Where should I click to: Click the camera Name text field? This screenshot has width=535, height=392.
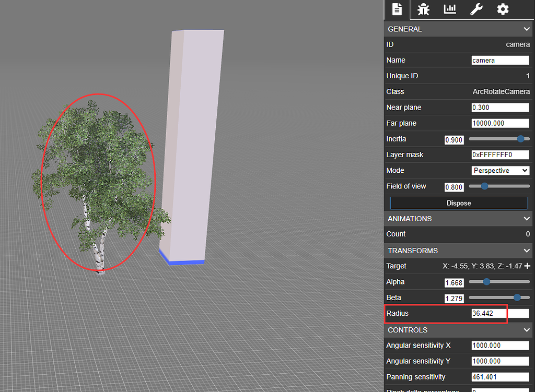500,60
